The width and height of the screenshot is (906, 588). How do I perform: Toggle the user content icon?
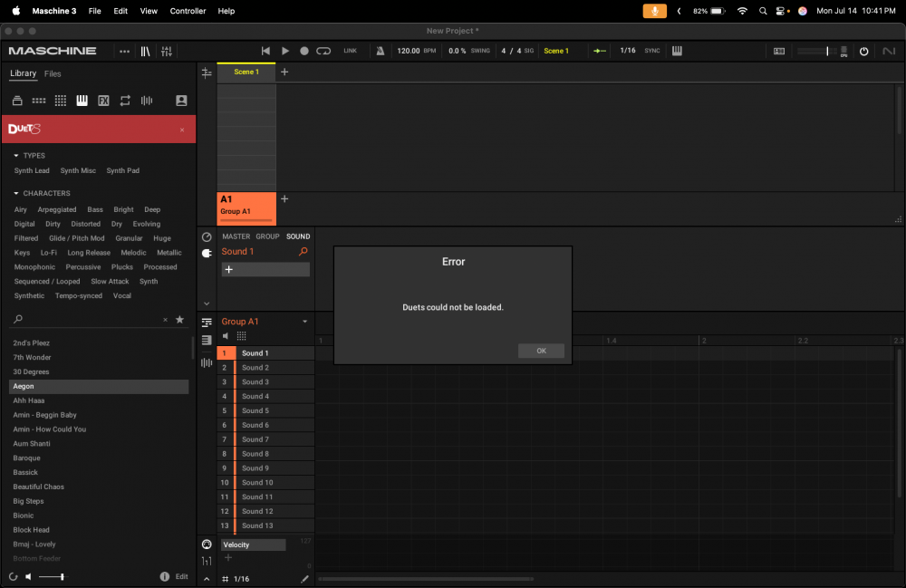pyautogui.click(x=181, y=101)
